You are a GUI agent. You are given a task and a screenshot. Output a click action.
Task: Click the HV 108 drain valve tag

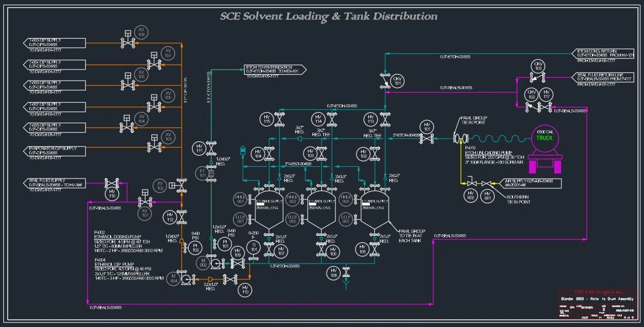click(333, 273)
